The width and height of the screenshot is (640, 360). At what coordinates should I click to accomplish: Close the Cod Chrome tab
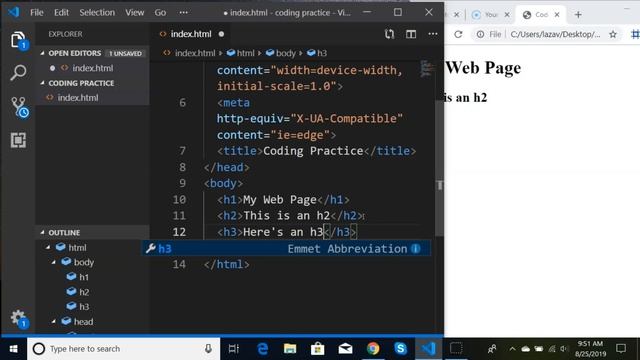[557, 15]
